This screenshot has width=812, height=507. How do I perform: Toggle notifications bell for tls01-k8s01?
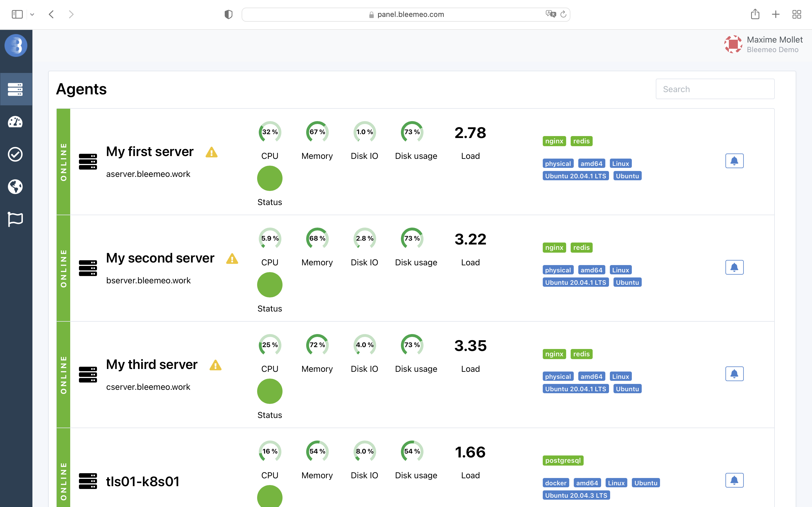tap(734, 480)
